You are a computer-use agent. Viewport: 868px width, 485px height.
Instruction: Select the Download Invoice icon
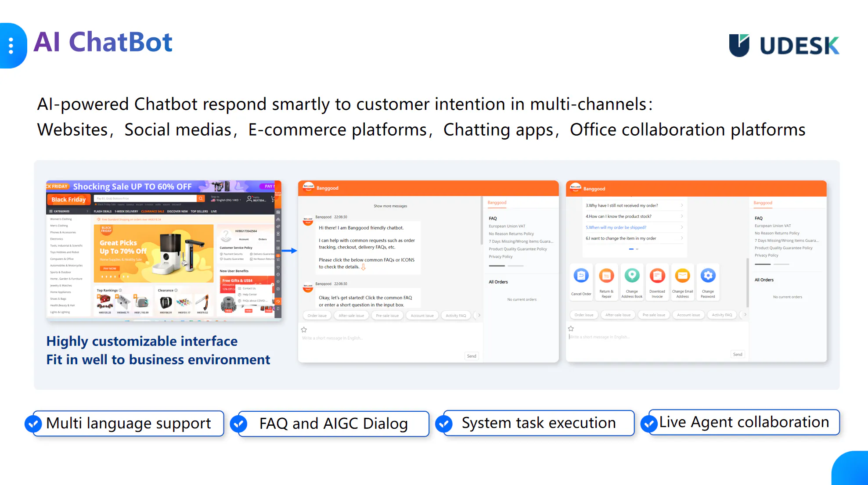657,276
